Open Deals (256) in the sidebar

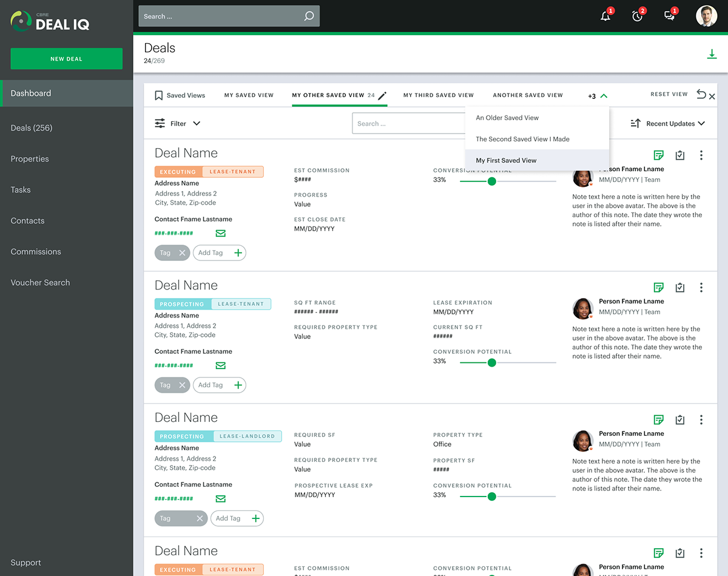click(x=32, y=128)
